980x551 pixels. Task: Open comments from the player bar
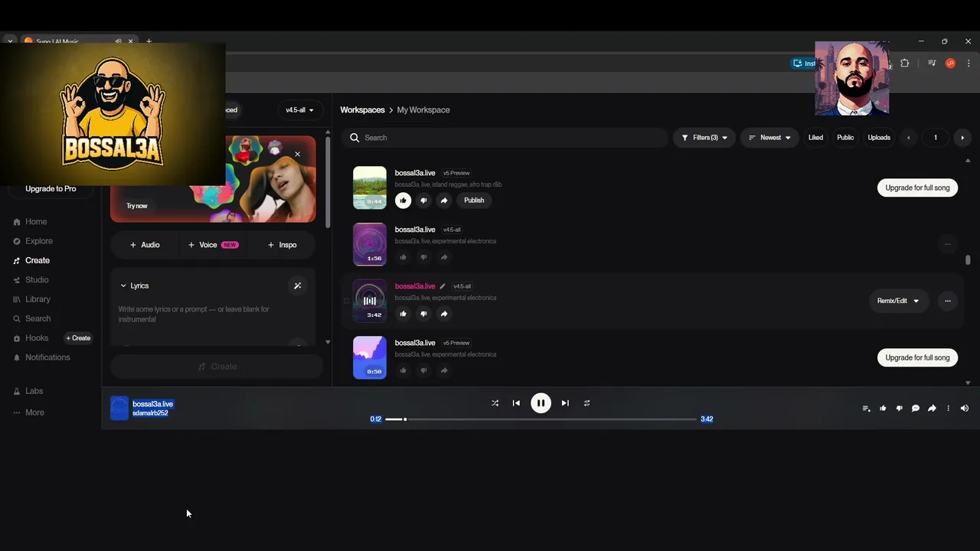(x=915, y=409)
